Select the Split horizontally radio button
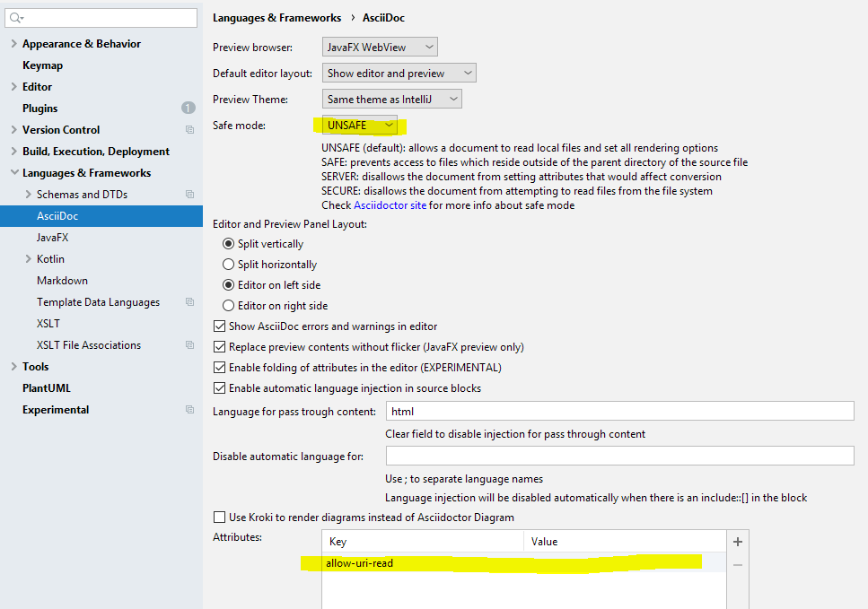This screenshot has width=868, height=609. (228, 265)
